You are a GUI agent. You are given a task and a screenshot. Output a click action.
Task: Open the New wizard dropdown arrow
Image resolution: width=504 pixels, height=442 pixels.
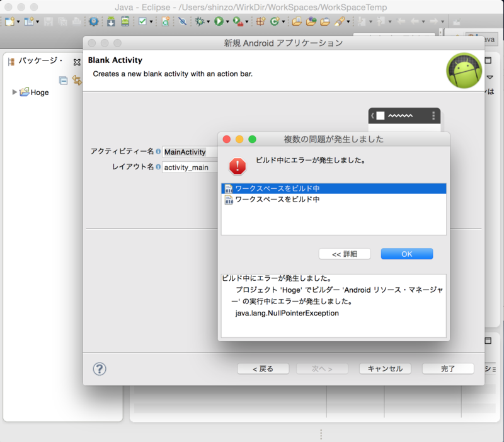(x=18, y=22)
